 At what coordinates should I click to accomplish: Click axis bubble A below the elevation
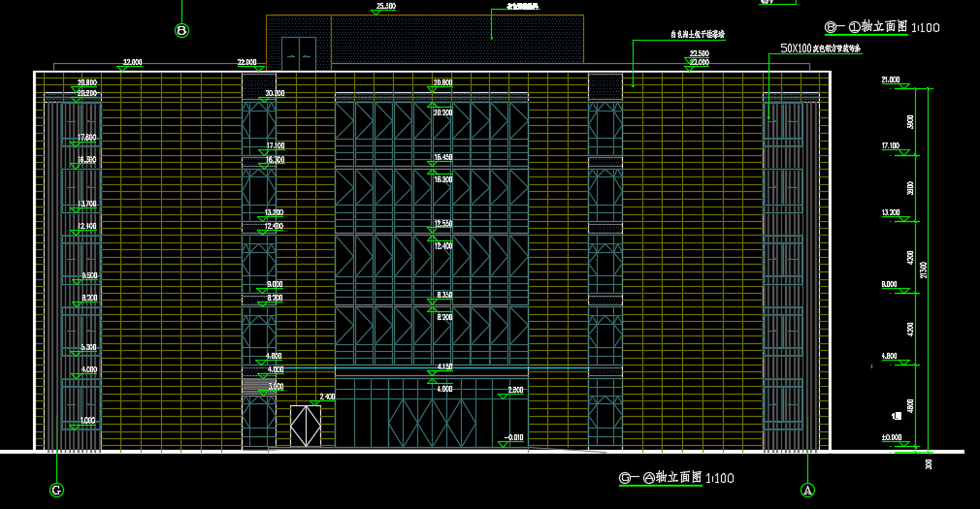[807, 491]
